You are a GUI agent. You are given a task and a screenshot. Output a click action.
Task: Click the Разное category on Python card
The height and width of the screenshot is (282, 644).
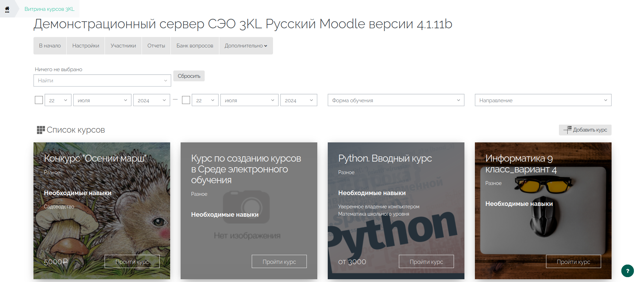pyautogui.click(x=346, y=172)
